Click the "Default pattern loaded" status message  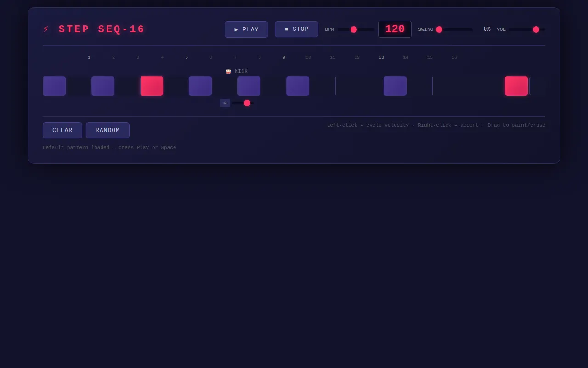[109, 148]
